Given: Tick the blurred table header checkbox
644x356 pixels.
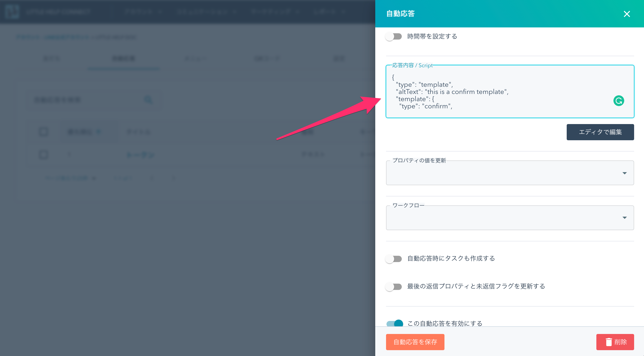Looking at the screenshot, I should pyautogui.click(x=44, y=132).
